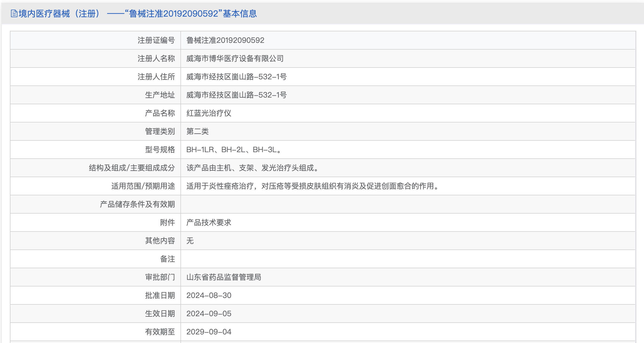This screenshot has height=343, width=644.
Task: Click the 其他内容 value 无
Action: tap(190, 241)
